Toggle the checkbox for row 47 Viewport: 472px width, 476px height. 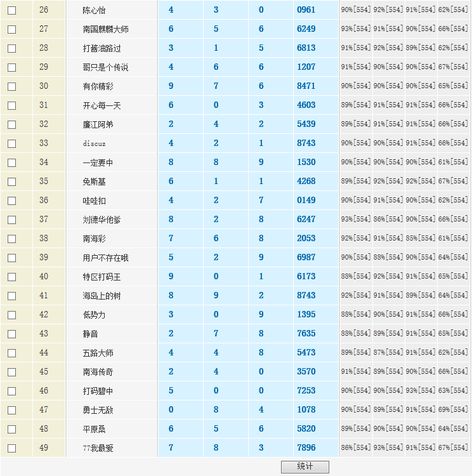pos(11,410)
